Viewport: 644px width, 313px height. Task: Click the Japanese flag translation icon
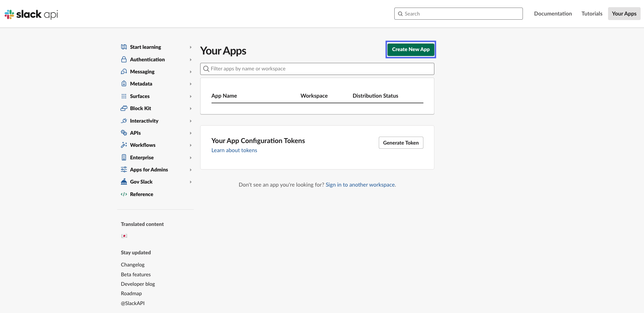coord(124,236)
